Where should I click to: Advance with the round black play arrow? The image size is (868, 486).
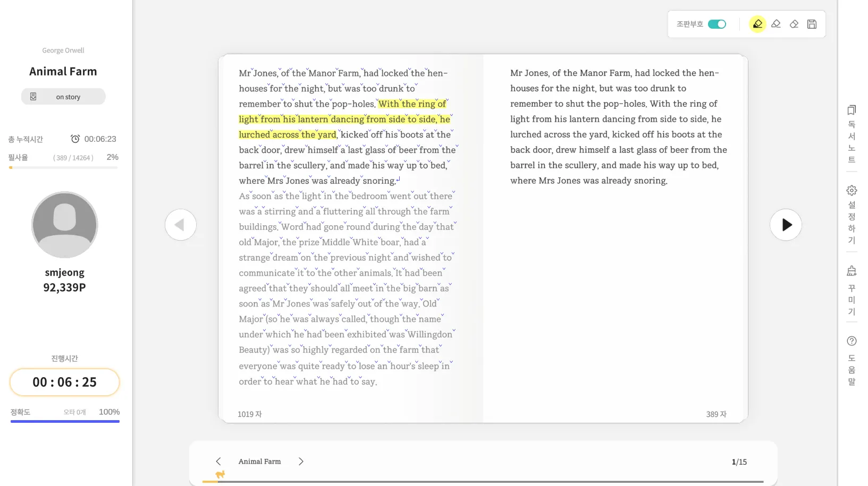[786, 225]
